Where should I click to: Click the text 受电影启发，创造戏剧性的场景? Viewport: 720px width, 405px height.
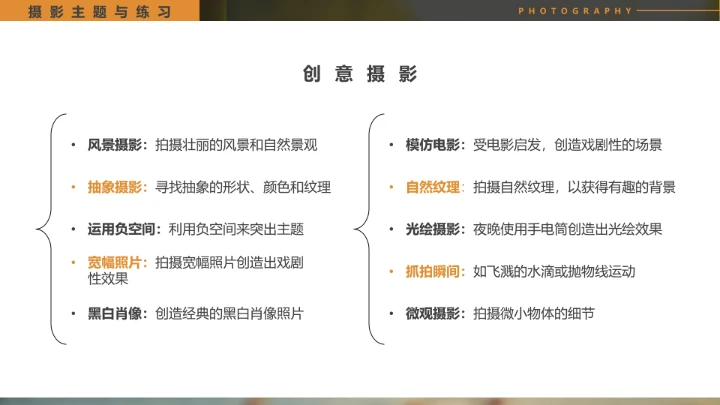[x=568, y=145]
